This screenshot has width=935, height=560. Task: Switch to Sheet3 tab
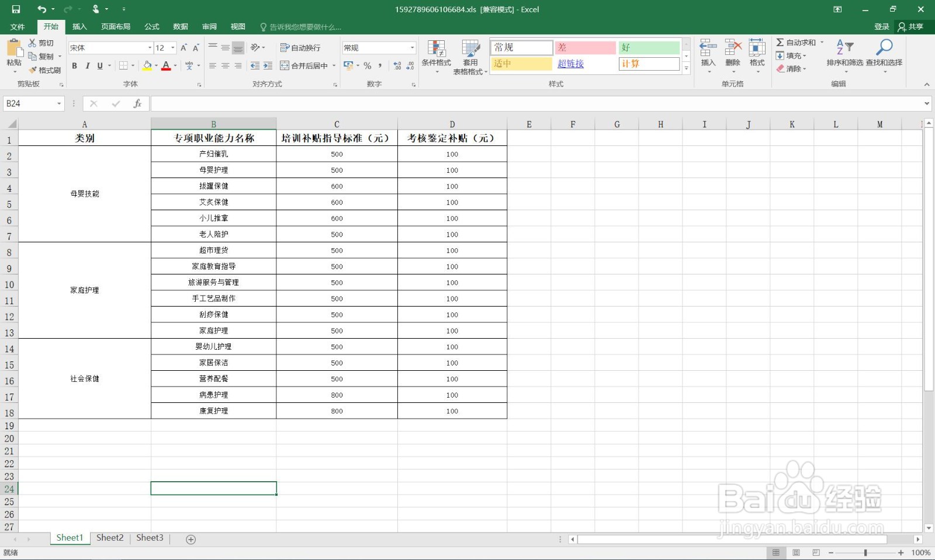pyautogui.click(x=150, y=538)
